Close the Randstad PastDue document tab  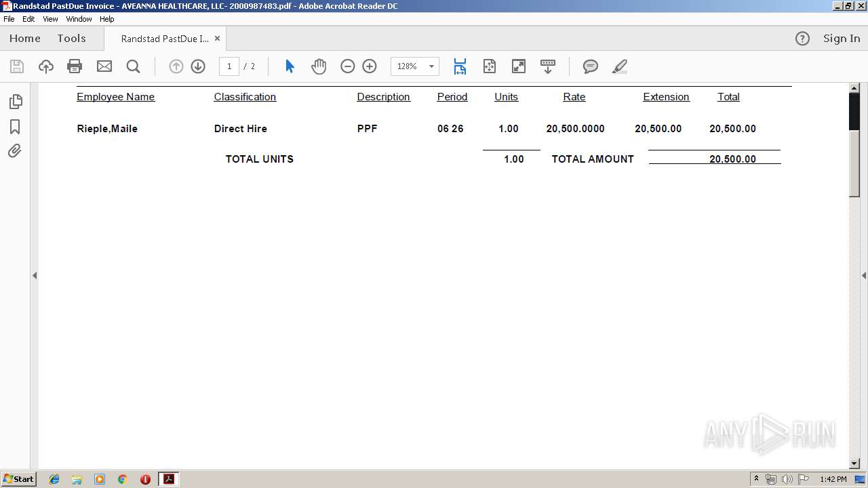[217, 39]
